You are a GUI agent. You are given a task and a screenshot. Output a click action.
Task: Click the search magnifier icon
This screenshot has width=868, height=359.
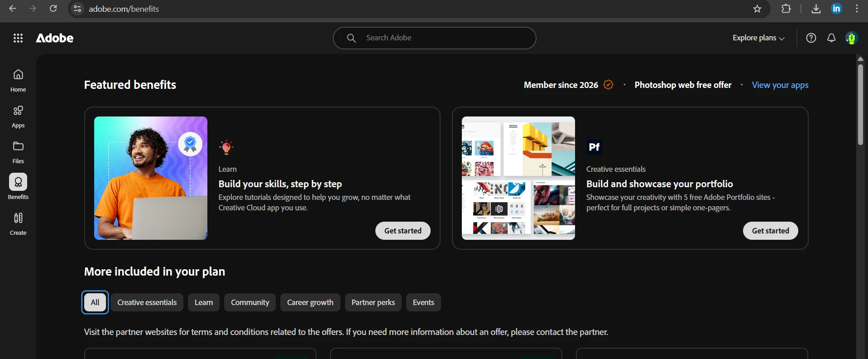click(x=351, y=38)
